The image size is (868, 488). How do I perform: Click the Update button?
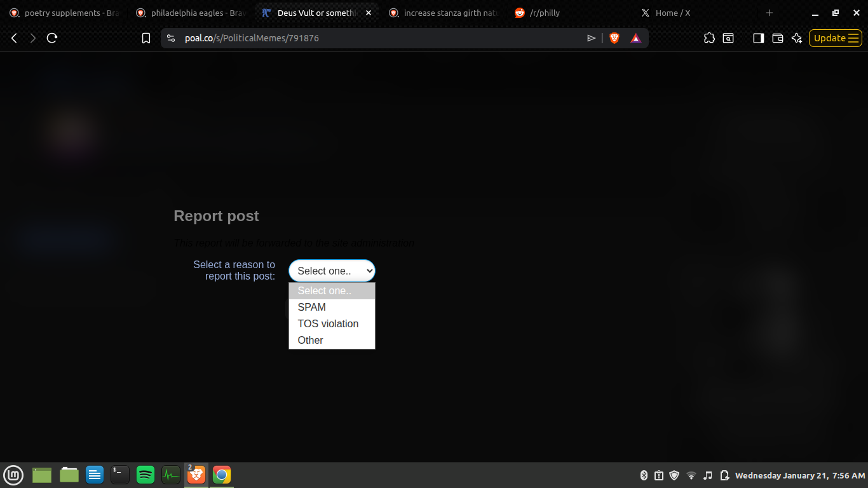point(835,38)
